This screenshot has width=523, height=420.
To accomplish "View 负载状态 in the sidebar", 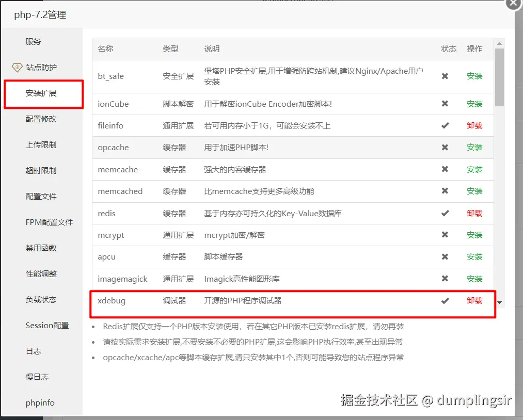I will point(41,300).
